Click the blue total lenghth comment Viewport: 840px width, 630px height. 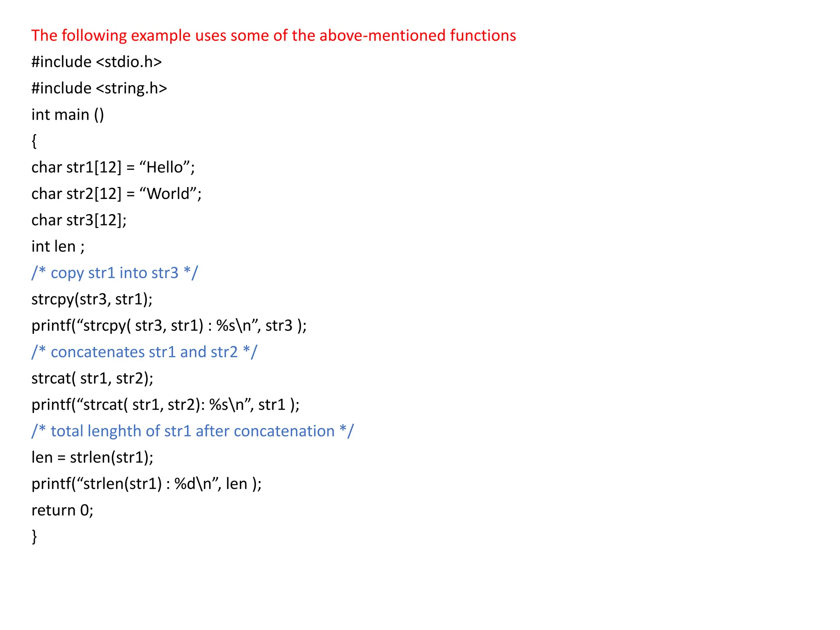click(193, 431)
